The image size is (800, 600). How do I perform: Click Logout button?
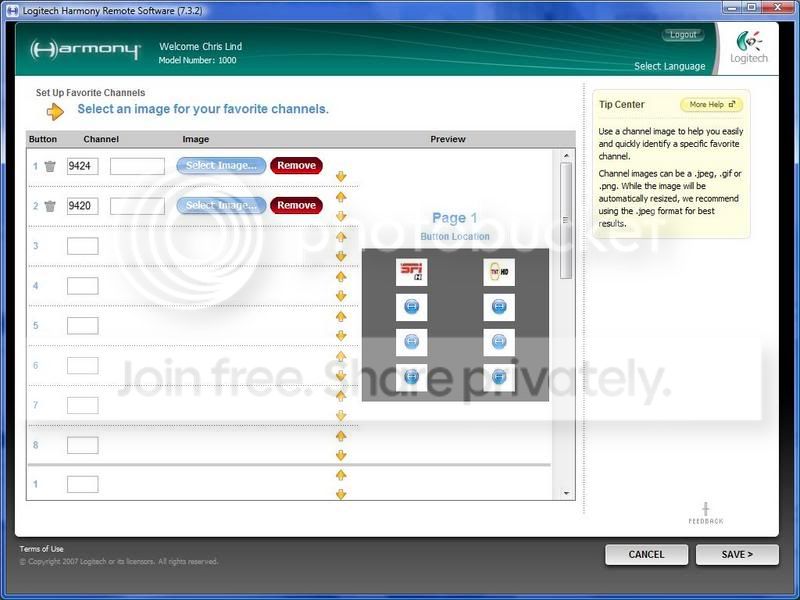tap(683, 35)
